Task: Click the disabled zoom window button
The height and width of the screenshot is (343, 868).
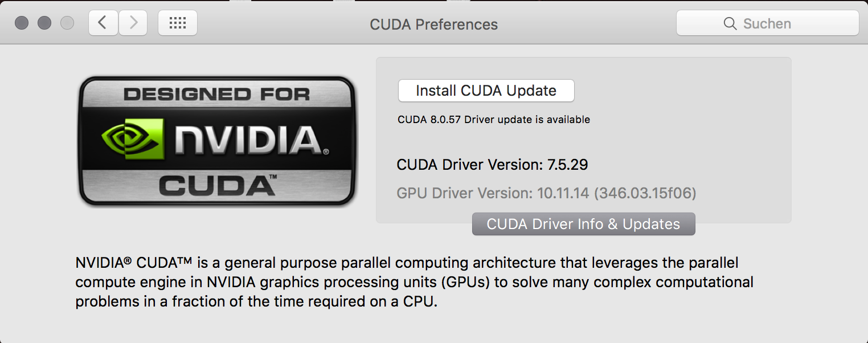Action: click(67, 23)
